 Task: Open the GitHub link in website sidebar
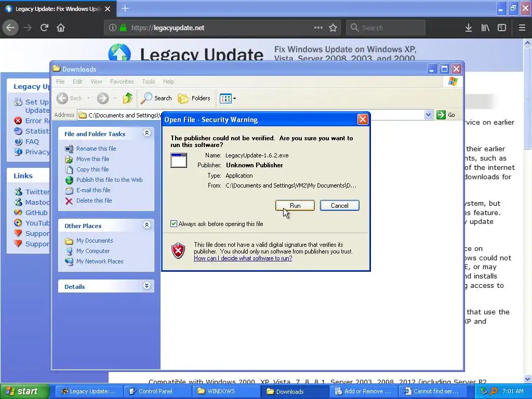(x=36, y=212)
